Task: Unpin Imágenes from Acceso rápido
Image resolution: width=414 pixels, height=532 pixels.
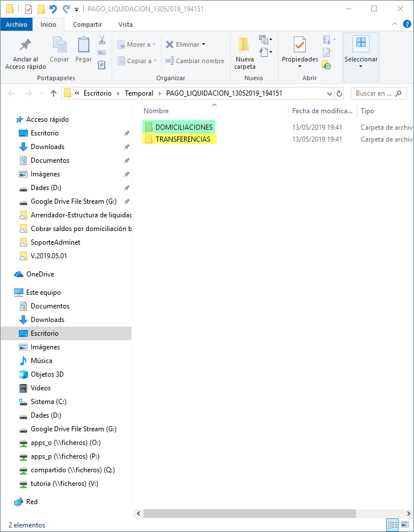Action: [126, 174]
